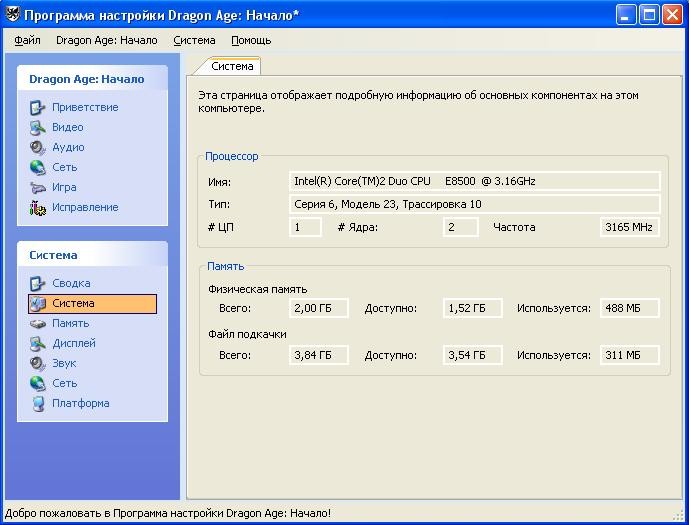The image size is (689, 525).
Task: Click the Исправление repair icon
Action: pos(37,208)
